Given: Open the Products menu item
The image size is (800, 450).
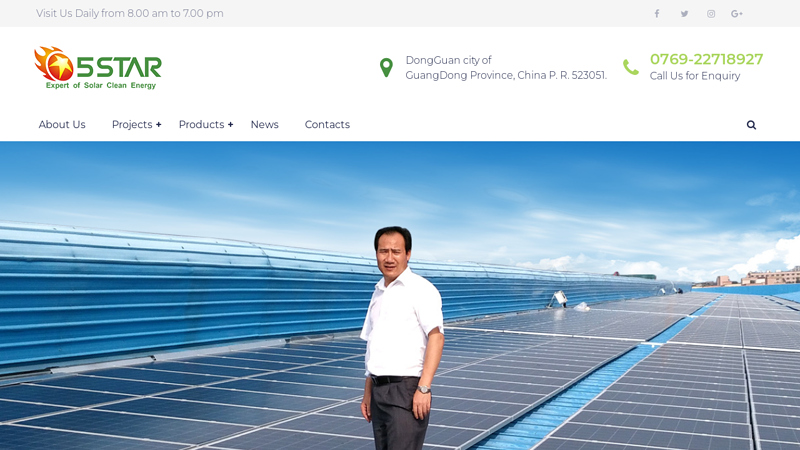Looking at the screenshot, I should (x=202, y=124).
